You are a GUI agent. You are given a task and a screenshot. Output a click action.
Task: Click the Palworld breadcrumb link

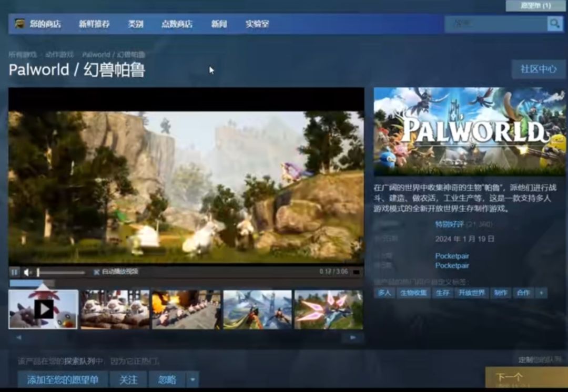[114, 55]
